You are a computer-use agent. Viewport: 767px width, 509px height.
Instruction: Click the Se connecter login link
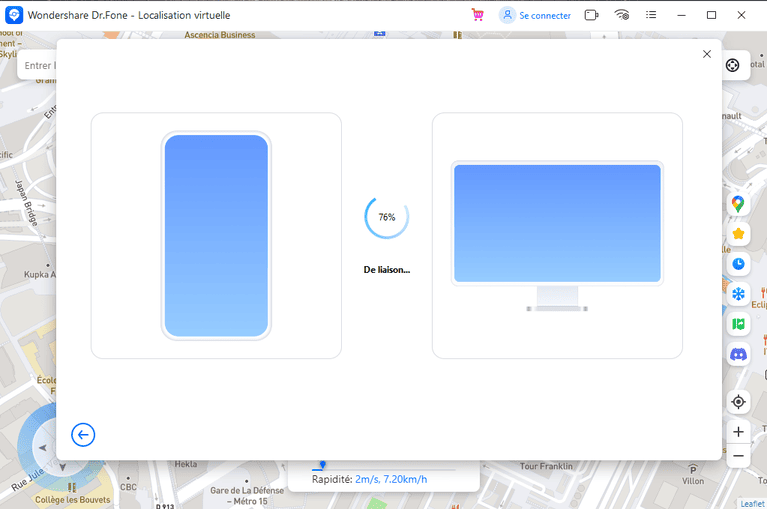[x=536, y=15]
